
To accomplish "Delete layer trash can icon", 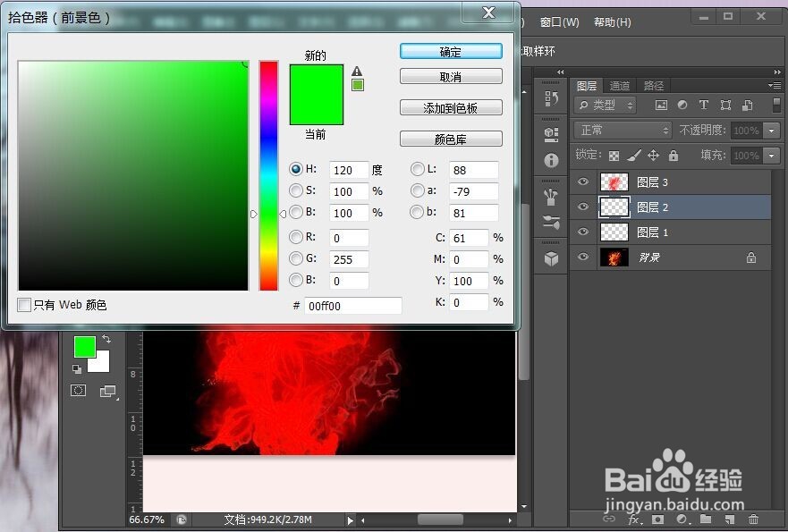I will tap(753, 519).
